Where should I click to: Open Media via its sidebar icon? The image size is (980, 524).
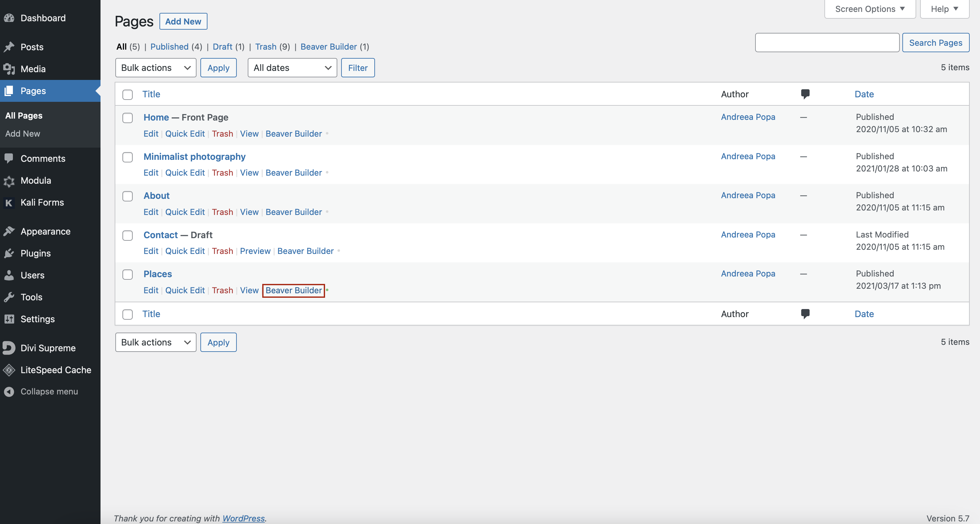(9, 69)
